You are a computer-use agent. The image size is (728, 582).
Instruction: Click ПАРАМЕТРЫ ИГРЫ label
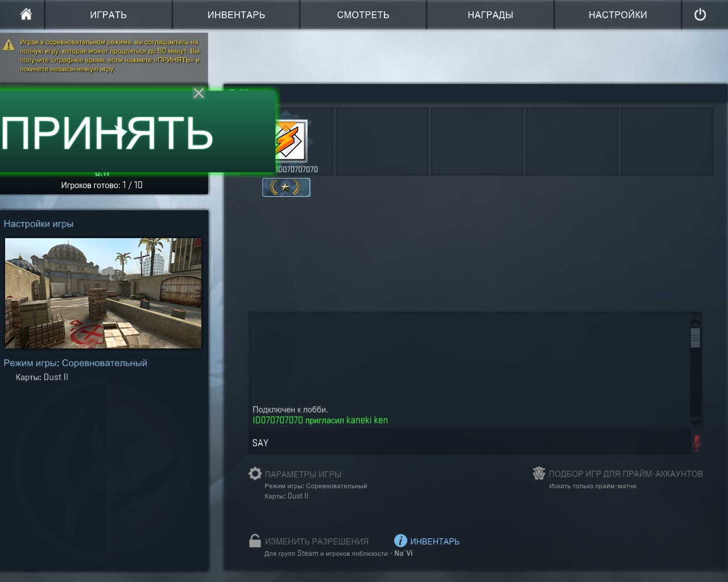pyautogui.click(x=303, y=474)
